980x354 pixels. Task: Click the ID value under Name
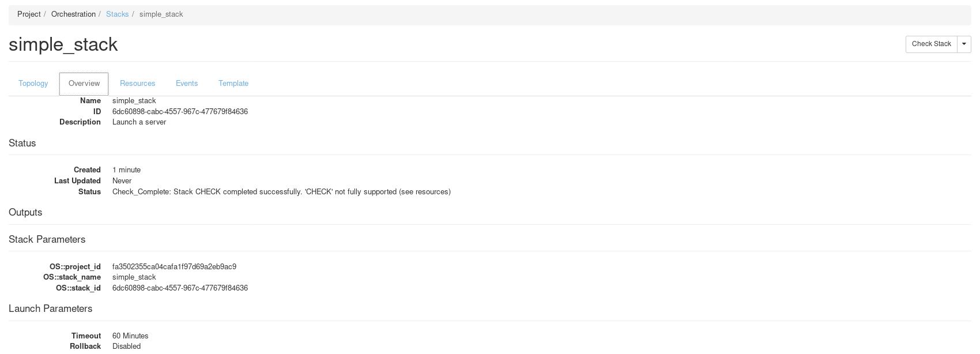180,112
